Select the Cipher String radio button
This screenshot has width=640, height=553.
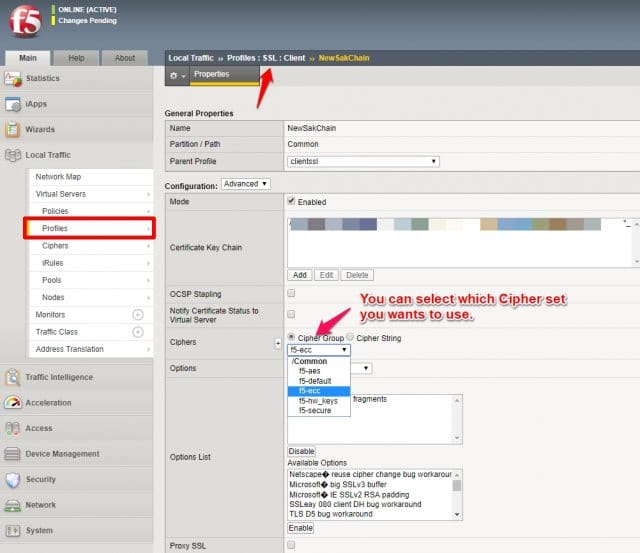[350, 338]
